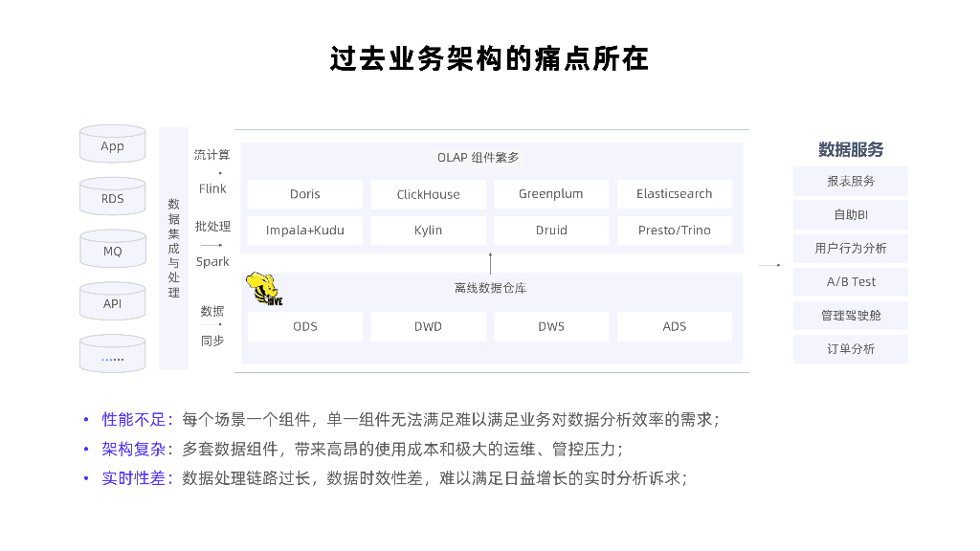Click the sentence starting 每个场景一个组件

click(451, 419)
